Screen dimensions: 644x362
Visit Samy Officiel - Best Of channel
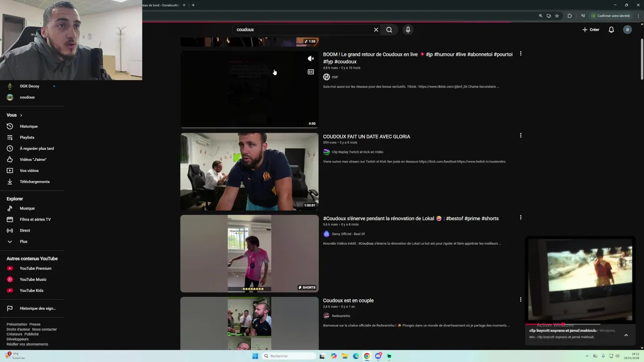pos(348,234)
